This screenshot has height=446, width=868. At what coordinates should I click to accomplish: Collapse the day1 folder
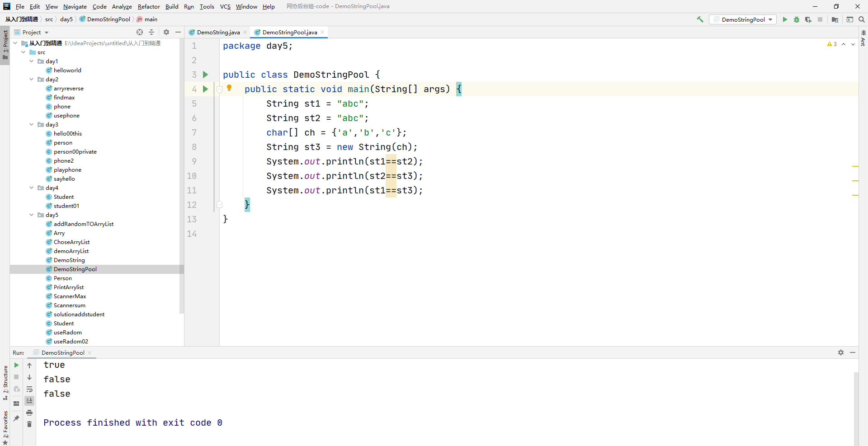click(x=32, y=61)
